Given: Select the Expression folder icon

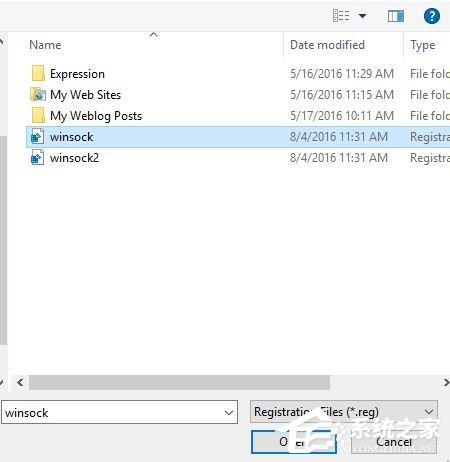Looking at the screenshot, I should [38, 73].
